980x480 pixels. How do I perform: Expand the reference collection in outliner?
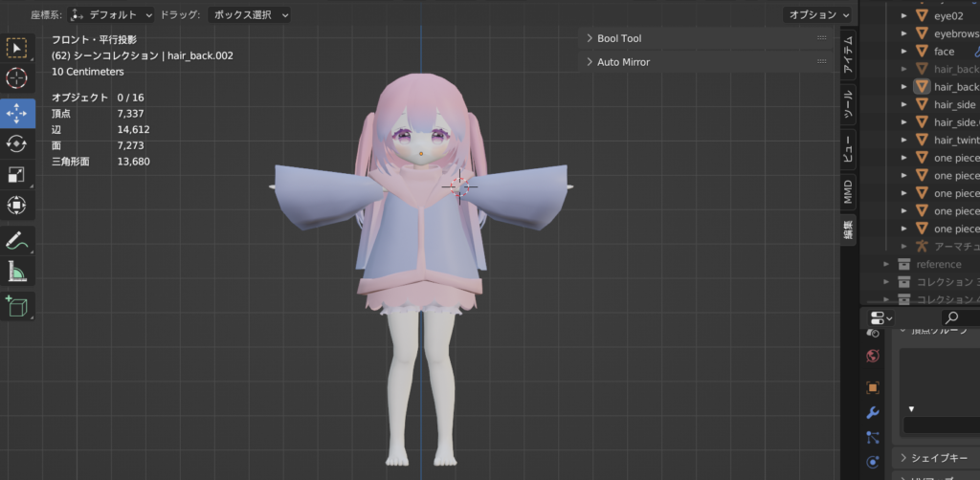pyautogui.click(x=887, y=264)
